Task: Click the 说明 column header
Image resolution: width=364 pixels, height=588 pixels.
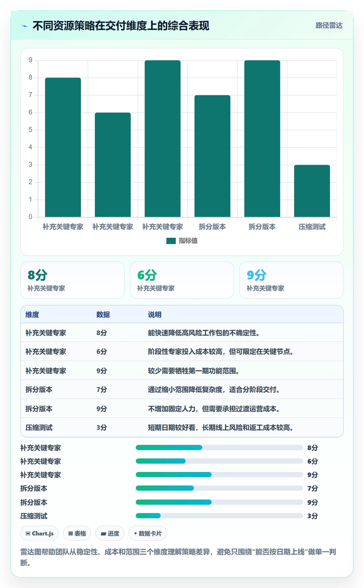Action: (155, 315)
